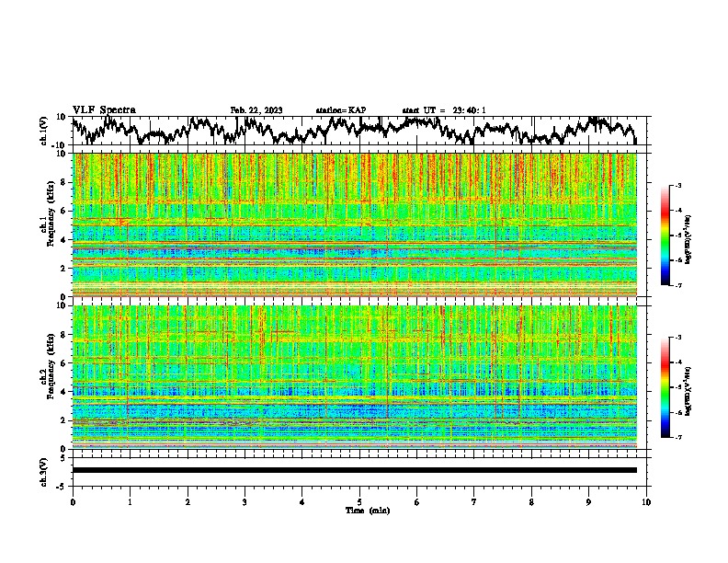This screenshot has height=563, width=728.
Task: Click time axis tick label "5"
Action: tap(359, 502)
